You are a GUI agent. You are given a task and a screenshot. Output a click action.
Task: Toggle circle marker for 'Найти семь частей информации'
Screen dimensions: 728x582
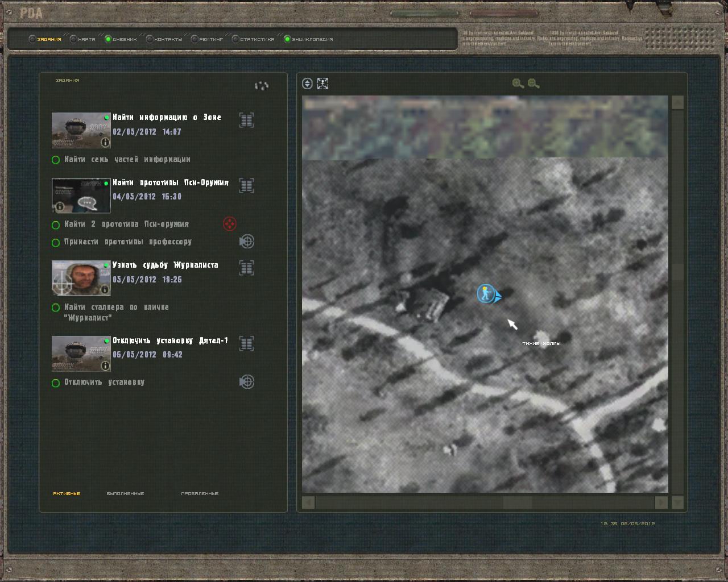(x=56, y=160)
